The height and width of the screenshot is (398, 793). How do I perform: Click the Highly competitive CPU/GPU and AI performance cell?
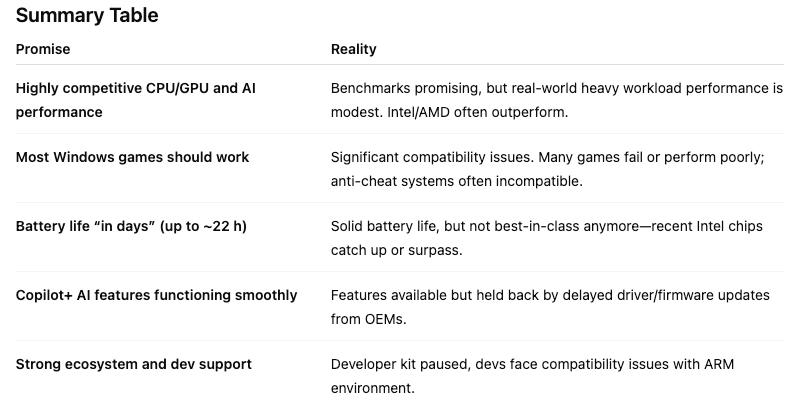click(x=136, y=100)
